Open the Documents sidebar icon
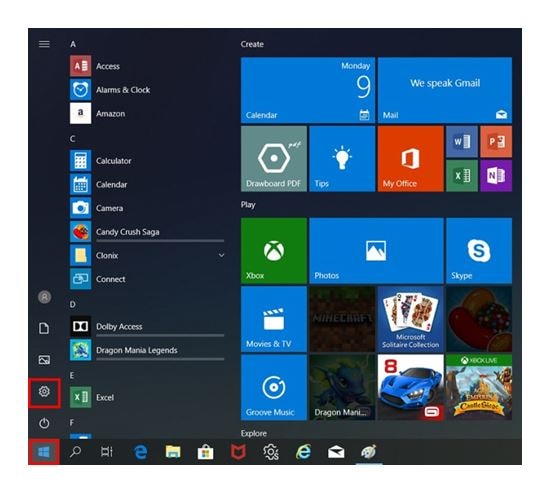The width and height of the screenshot is (551, 495). pos(44,328)
